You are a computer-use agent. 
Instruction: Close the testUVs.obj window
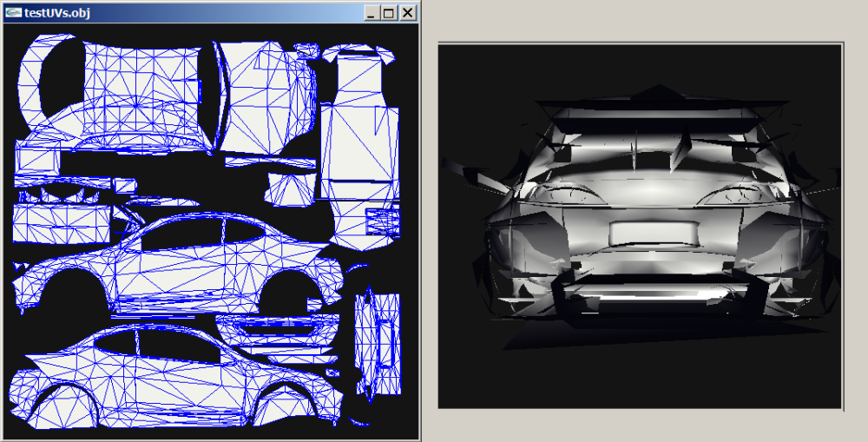[407, 13]
